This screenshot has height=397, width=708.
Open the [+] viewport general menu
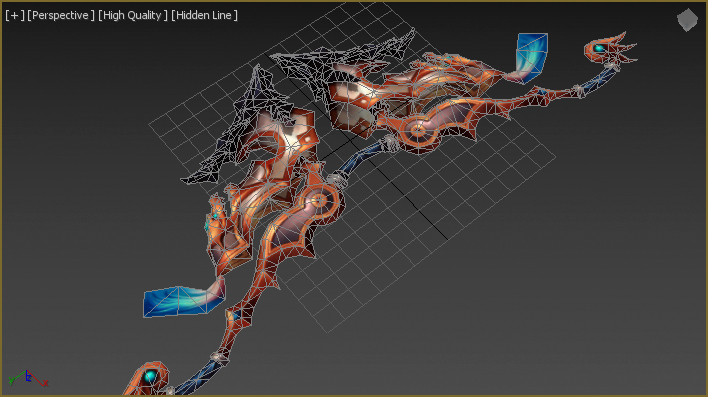click(x=14, y=15)
